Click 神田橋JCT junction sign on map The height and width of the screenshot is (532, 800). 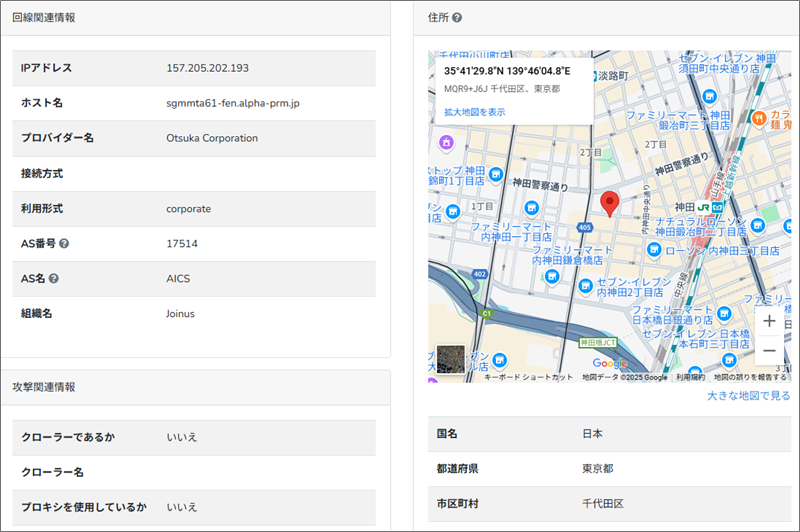coord(598,343)
